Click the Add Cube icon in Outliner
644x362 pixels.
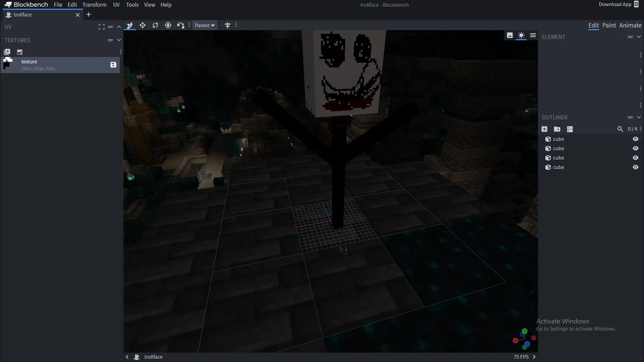545,129
